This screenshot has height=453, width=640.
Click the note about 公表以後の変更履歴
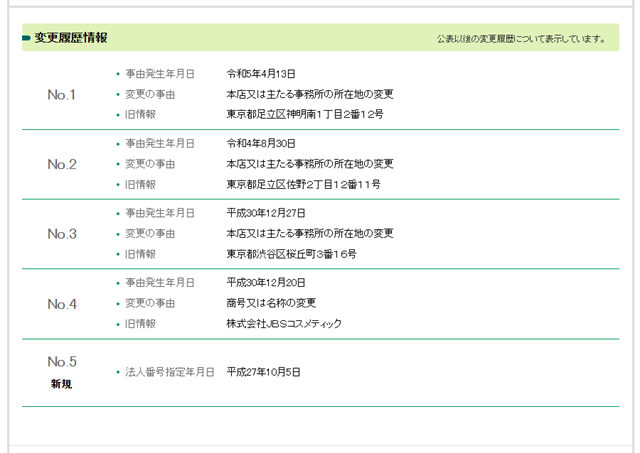coord(521,40)
